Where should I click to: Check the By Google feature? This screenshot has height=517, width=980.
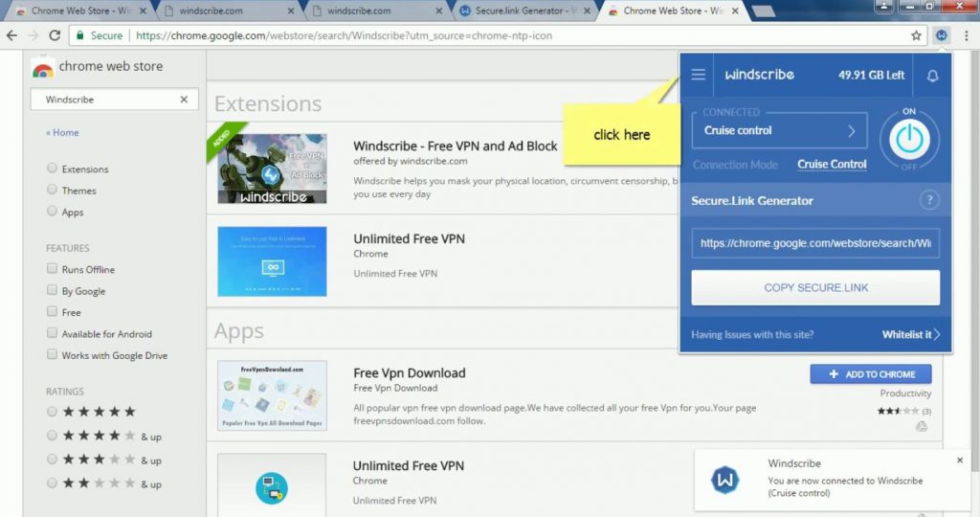pos(52,290)
